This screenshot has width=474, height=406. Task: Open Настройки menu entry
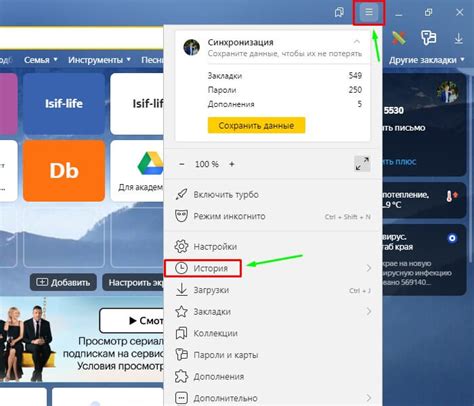pyautogui.click(x=273, y=247)
